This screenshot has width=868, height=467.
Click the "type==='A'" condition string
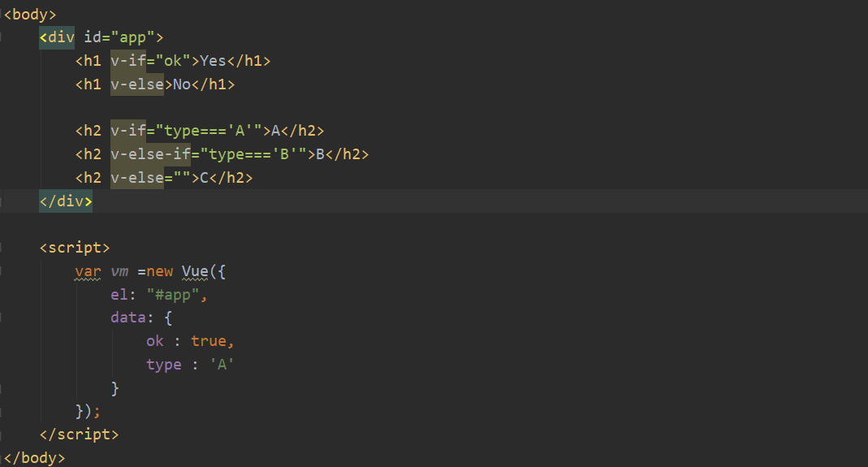point(209,131)
